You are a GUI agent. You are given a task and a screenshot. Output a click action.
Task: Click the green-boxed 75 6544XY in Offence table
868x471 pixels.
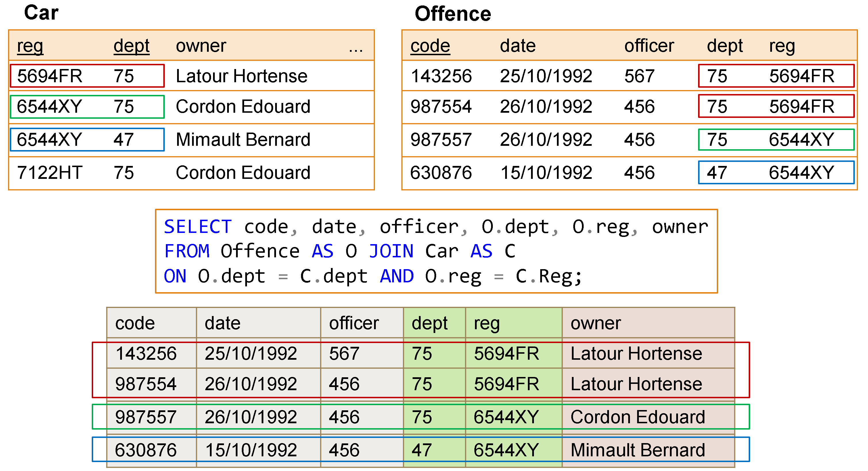776,139
